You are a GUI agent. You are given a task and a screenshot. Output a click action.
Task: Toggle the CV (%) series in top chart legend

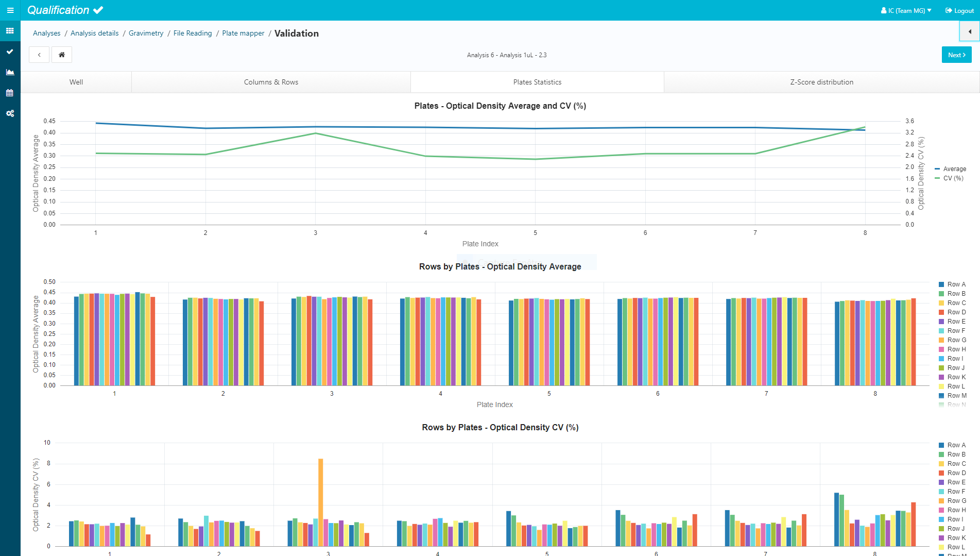click(x=949, y=178)
